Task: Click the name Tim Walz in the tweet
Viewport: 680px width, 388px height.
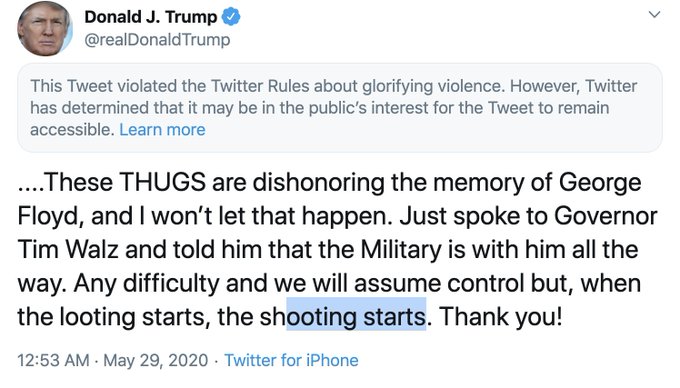Action: (68, 250)
